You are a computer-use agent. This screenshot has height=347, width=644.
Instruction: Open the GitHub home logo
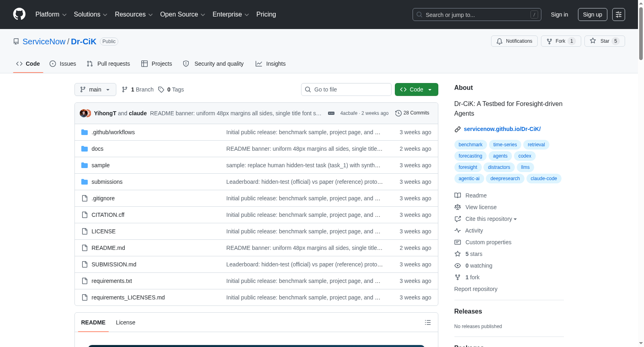(19, 14)
